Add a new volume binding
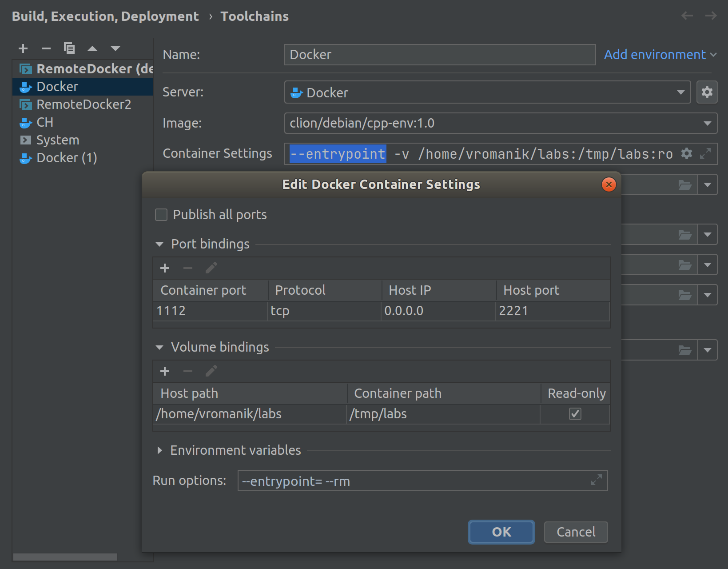 pyautogui.click(x=165, y=371)
